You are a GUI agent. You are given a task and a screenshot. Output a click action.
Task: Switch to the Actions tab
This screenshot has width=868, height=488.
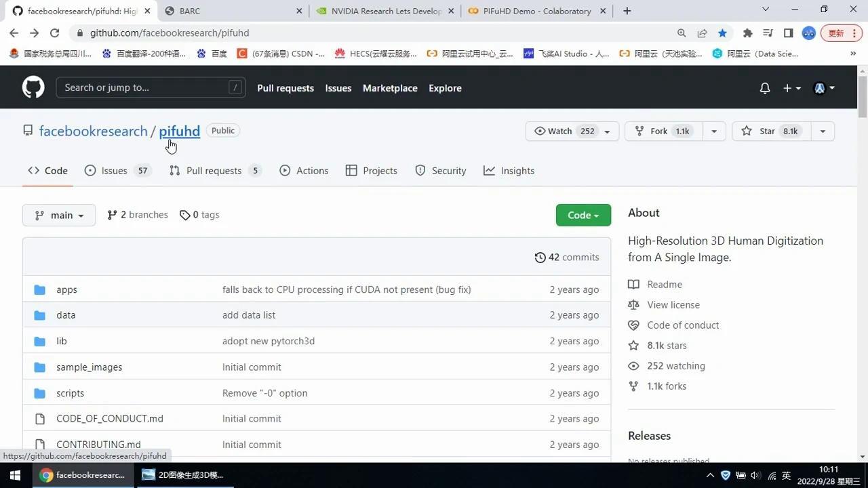tap(304, 171)
